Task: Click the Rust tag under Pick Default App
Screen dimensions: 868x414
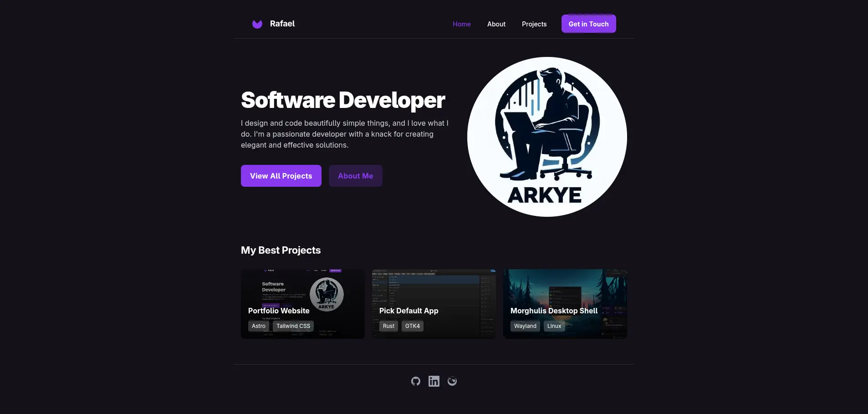Action: tap(388, 326)
